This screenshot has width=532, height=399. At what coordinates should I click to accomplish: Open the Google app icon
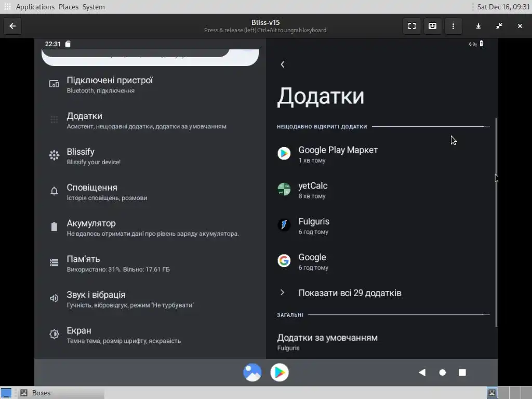click(x=284, y=261)
